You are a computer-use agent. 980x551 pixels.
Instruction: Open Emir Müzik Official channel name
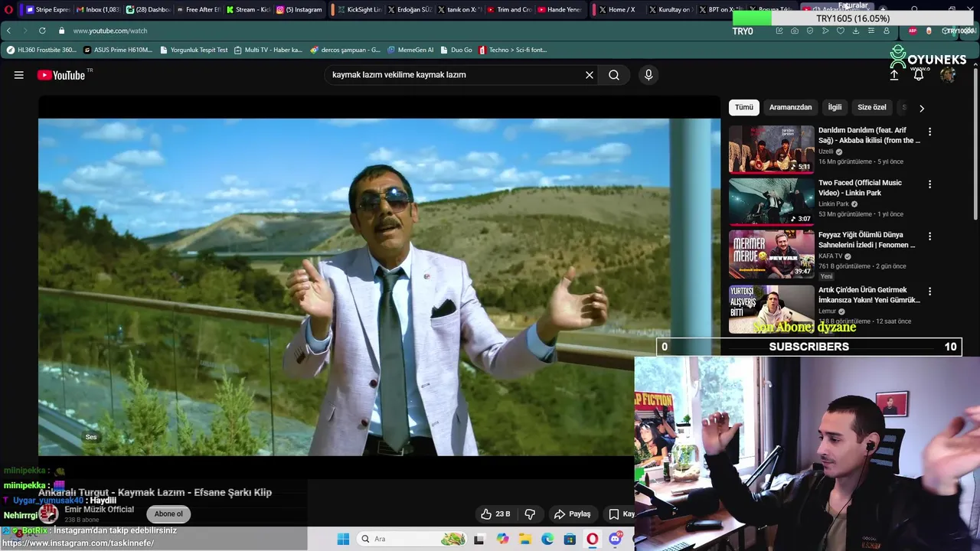point(100,510)
